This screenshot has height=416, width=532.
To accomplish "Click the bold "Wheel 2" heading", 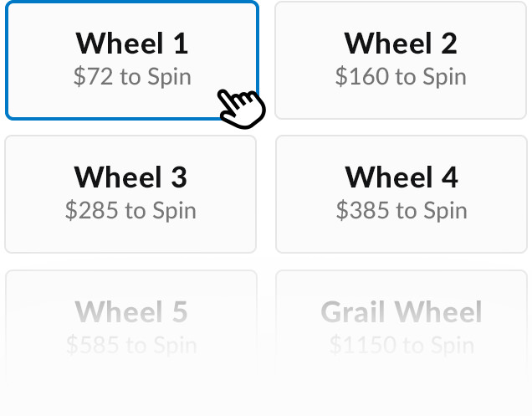I will click(401, 44).
